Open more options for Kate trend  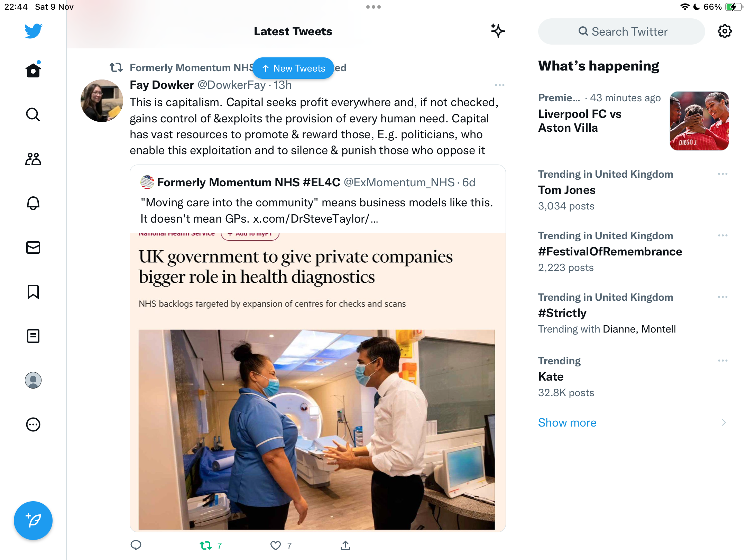[722, 361]
